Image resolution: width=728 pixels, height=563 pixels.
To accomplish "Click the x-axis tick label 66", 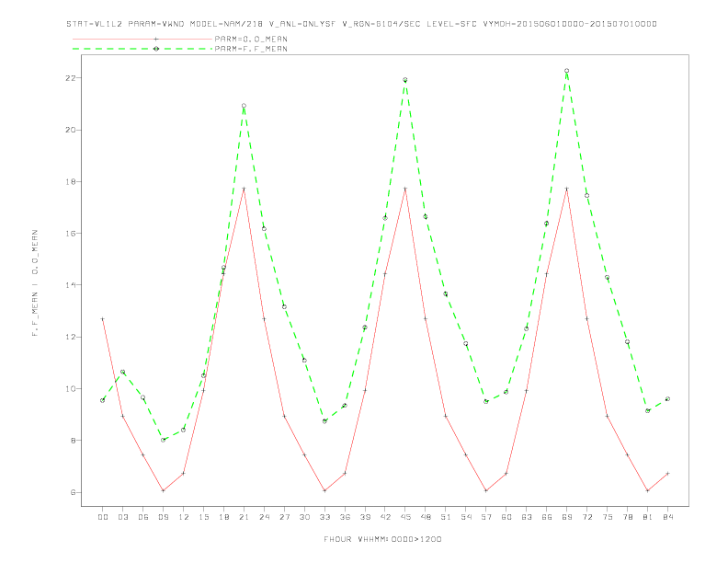I will [547, 517].
